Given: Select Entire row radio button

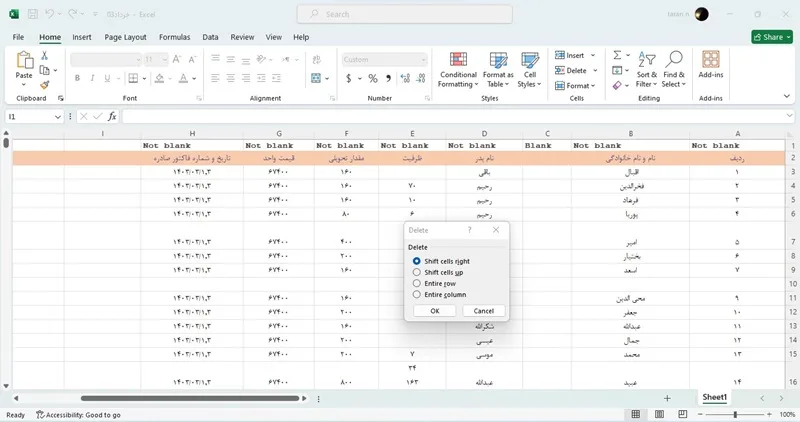Looking at the screenshot, I should 417,283.
